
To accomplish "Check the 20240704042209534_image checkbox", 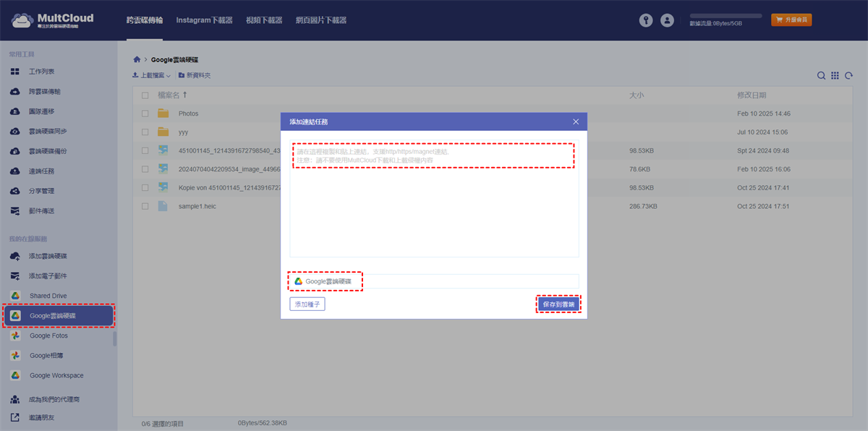I will 145,169.
